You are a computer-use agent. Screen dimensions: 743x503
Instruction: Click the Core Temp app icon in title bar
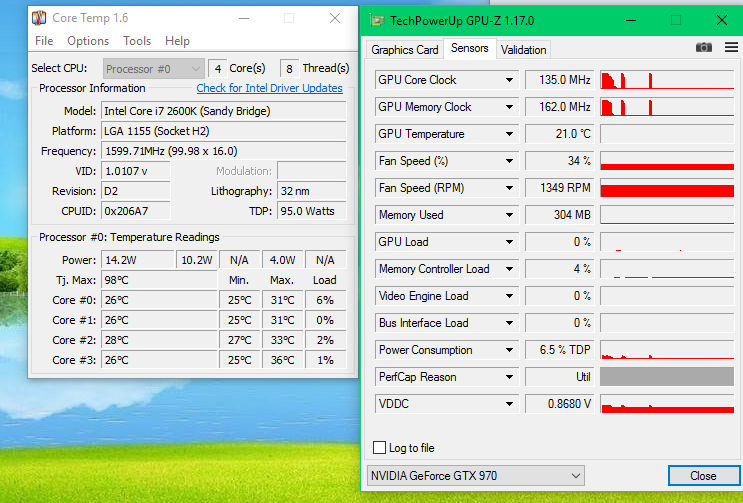[x=39, y=18]
